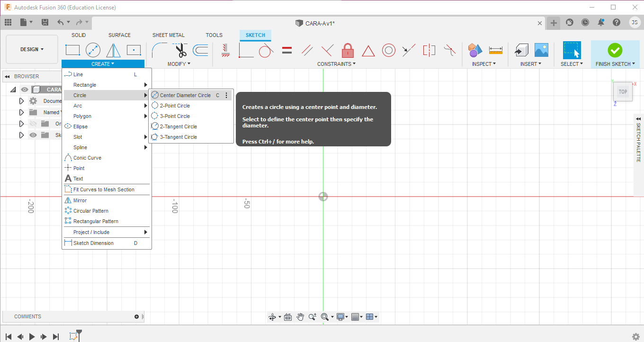Select the 2-Point Rectangle tool icon

coord(72,50)
